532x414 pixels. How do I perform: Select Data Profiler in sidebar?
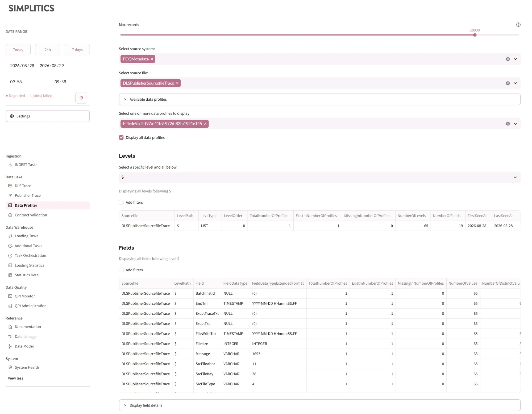click(x=48, y=205)
